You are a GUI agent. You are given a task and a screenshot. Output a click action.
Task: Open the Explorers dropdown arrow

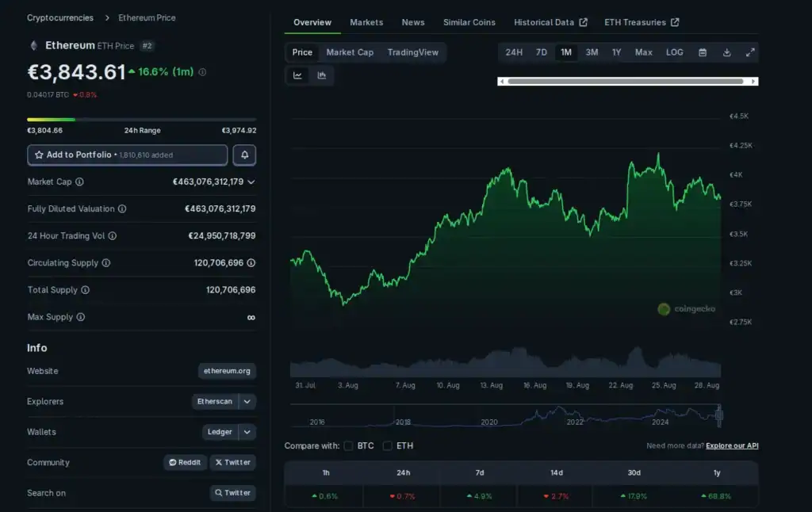point(247,402)
